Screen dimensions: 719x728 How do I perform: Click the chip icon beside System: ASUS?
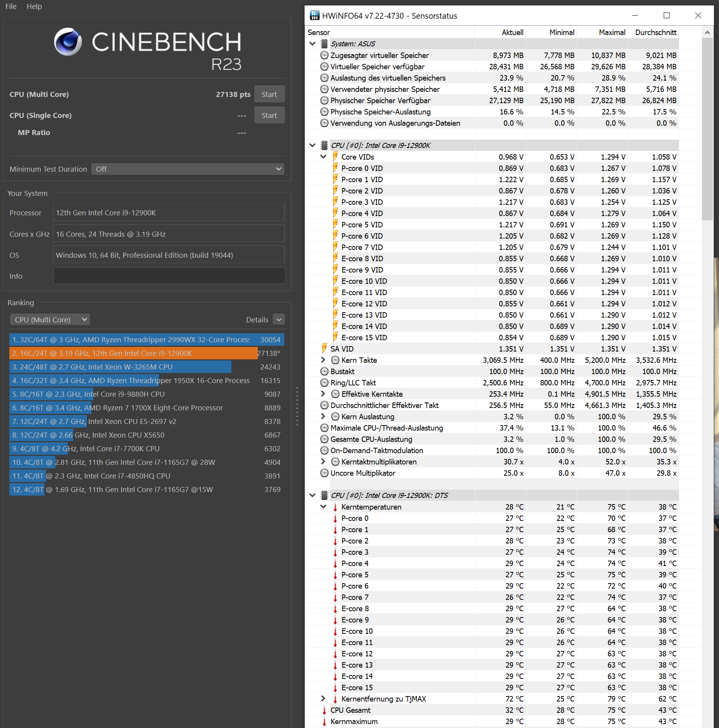[324, 44]
